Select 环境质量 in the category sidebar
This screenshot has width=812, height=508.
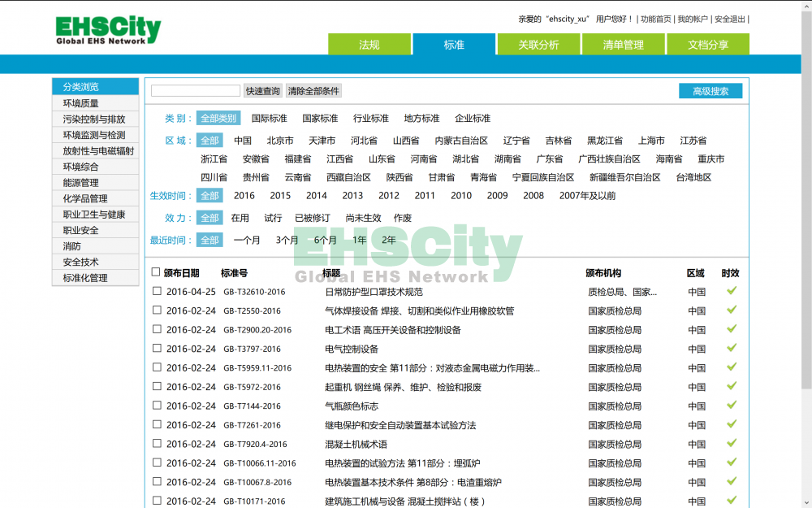81,103
